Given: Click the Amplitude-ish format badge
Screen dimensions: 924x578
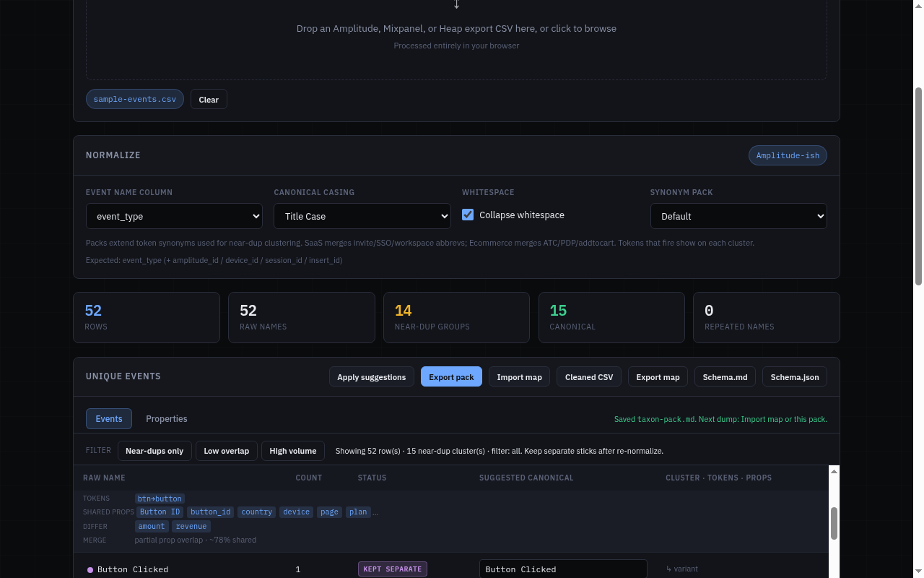Looking at the screenshot, I should (x=788, y=155).
